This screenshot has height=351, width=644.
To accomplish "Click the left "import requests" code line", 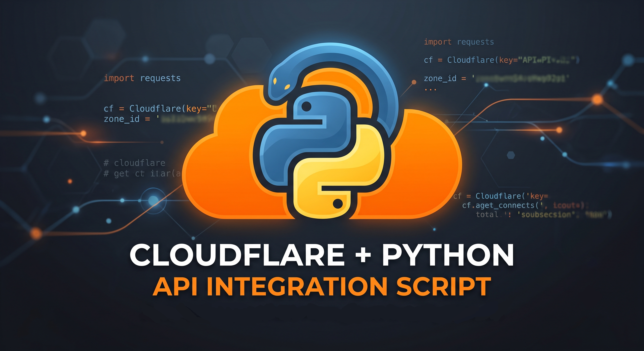I will 142,78.
